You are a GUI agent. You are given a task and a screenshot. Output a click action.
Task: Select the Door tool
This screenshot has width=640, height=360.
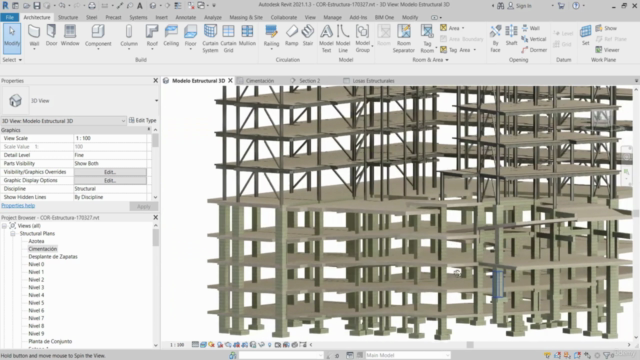[51, 36]
